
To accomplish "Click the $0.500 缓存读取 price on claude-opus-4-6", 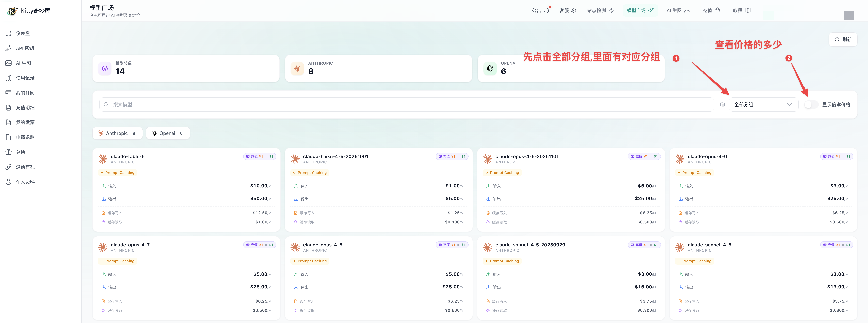I will click(839, 222).
